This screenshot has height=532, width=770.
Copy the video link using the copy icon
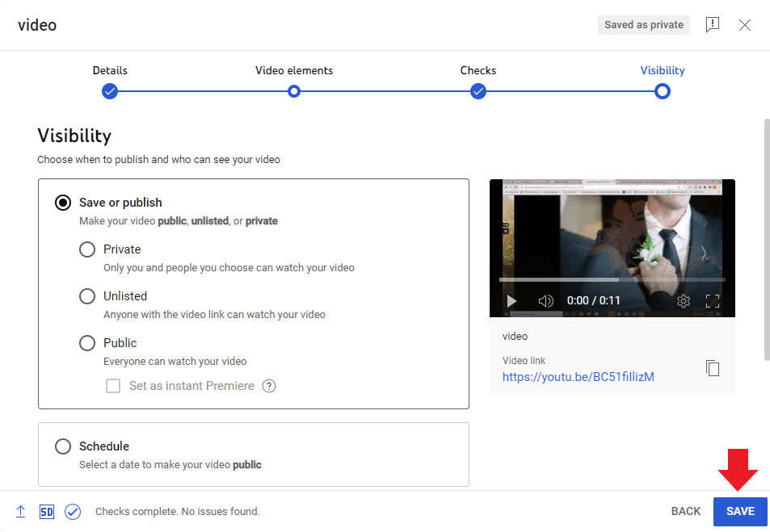[x=712, y=367]
